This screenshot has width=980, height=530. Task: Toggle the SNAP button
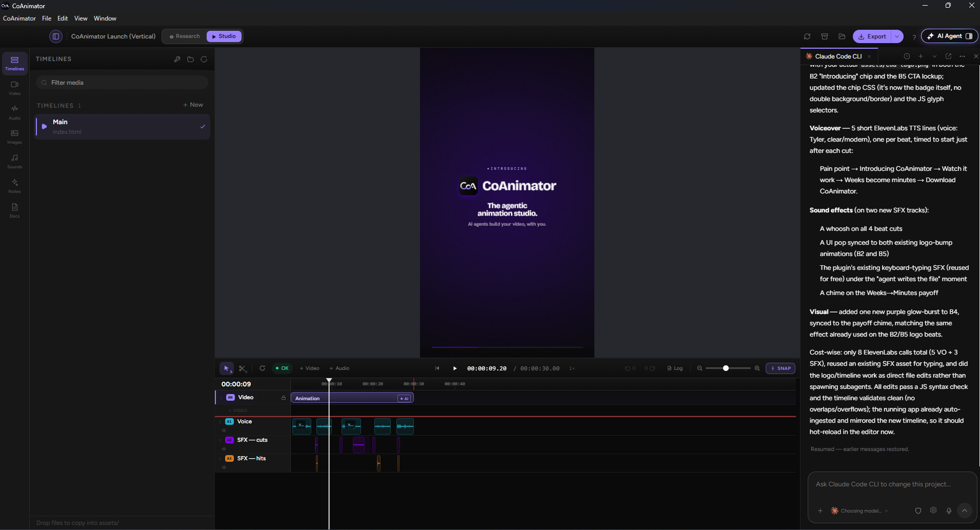[781, 368]
